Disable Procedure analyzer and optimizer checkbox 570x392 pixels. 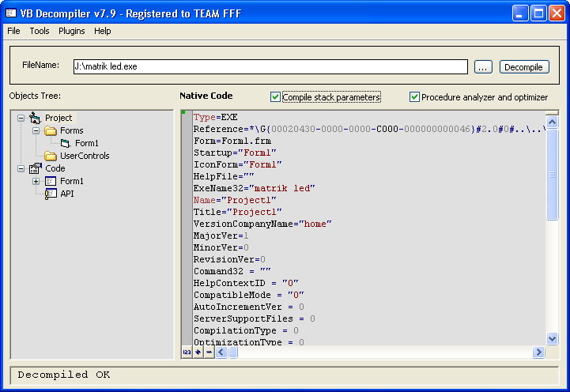coord(414,97)
